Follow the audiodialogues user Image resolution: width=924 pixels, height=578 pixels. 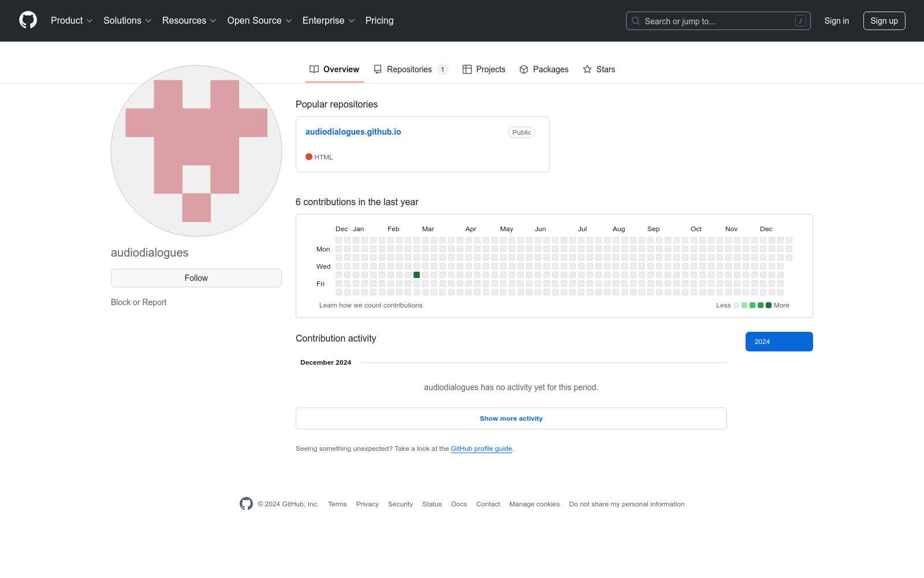coord(196,278)
